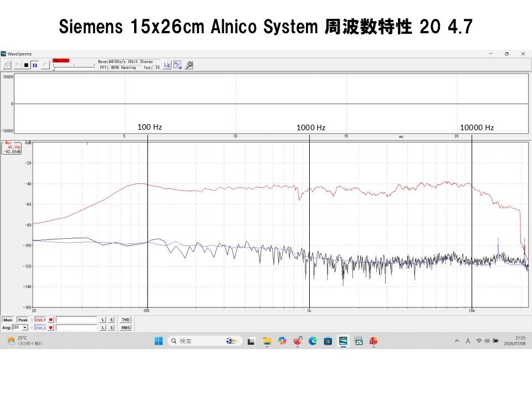
Task: Toggle the Main display button
Action: pyautogui.click(x=8, y=320)
